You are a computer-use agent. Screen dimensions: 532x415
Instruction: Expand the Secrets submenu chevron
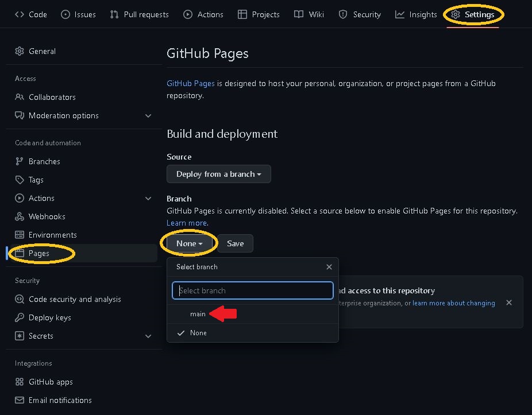click(x=148, y=336)
